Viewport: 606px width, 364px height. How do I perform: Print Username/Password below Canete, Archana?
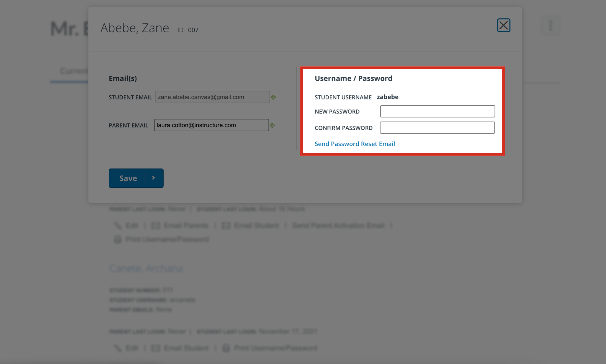coord(270,348)
